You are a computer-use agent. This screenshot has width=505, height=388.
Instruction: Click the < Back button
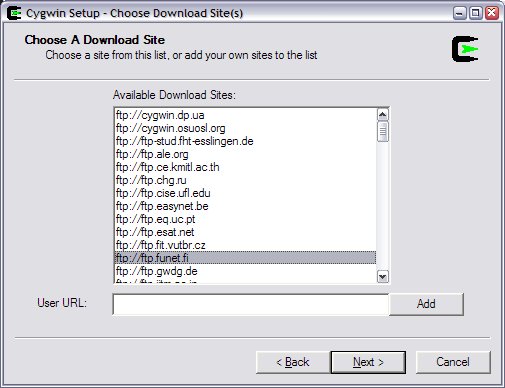click(293, 362)
